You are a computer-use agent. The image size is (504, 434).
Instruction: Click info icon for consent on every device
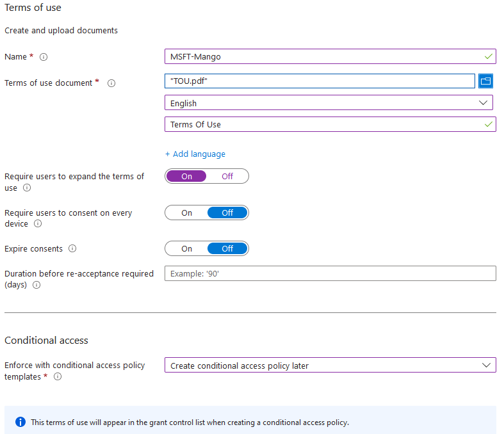click(38, 224)
